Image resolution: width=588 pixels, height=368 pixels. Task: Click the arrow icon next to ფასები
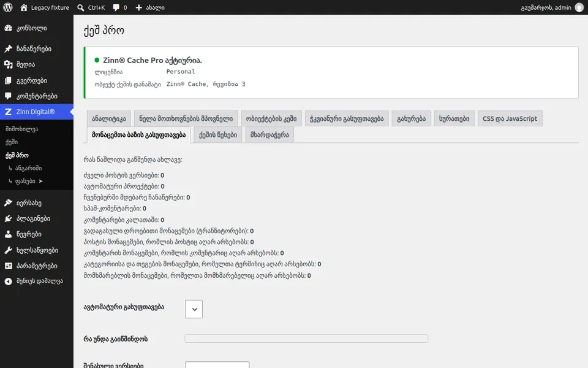[x=40, y=182]
